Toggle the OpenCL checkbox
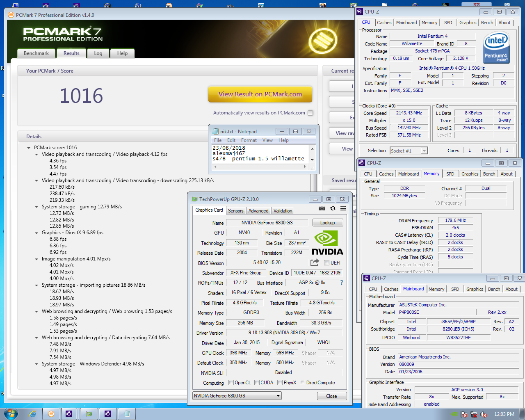Viewport: 525px width, 420px height. tap(231, 383)
